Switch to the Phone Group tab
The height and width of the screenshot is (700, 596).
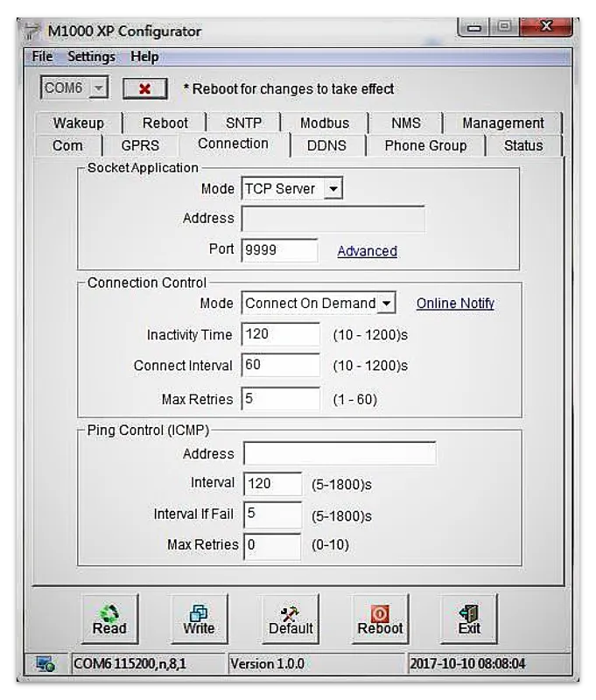click(425, 145)
